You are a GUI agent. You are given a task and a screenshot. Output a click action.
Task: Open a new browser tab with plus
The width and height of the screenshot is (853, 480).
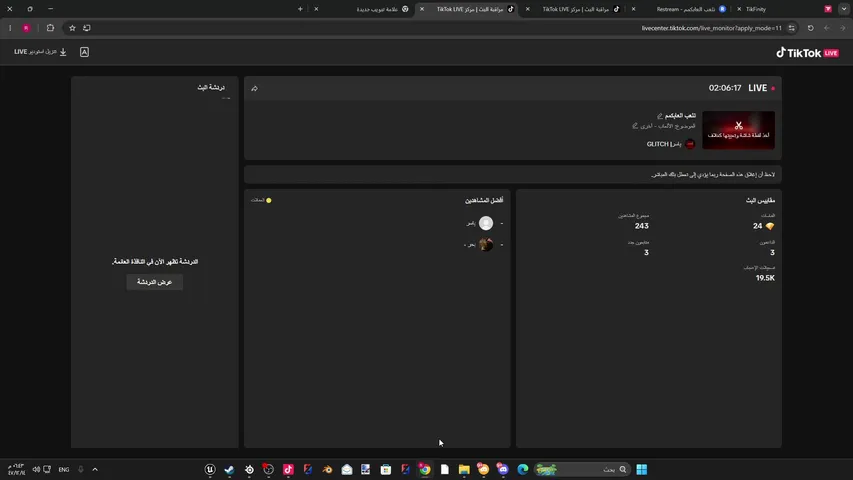(300, 9)
